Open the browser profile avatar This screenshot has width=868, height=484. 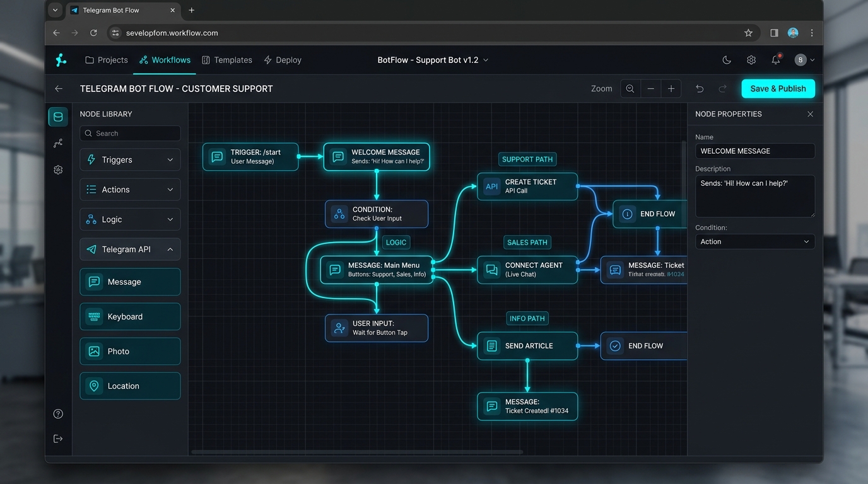point(793,33)
